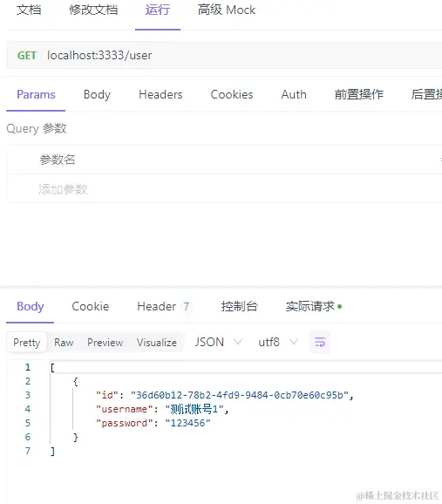The height and width of the screenshot is (504, 442).
Task: Select Pretty view button
Action: (x=27, y=343)
